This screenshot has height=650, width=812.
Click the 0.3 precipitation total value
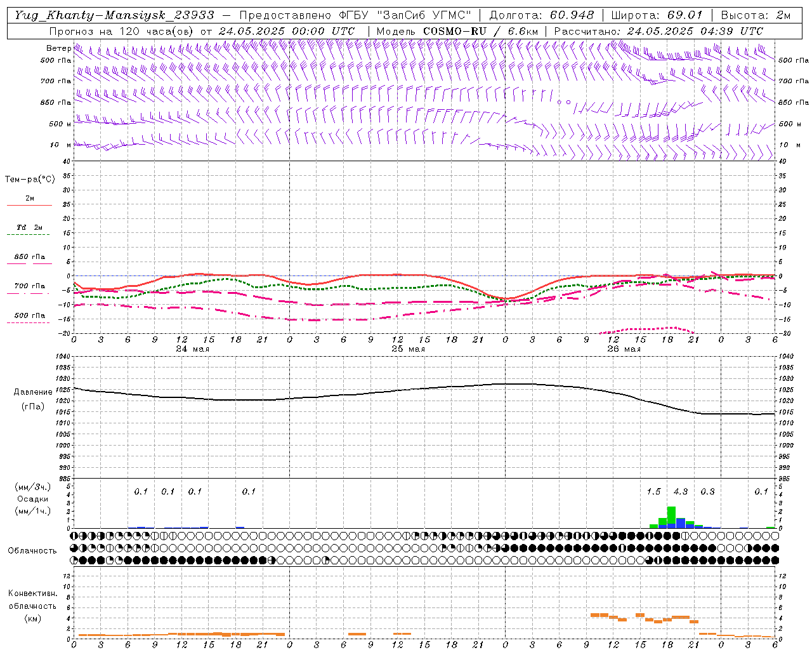(x=707, y=491)
